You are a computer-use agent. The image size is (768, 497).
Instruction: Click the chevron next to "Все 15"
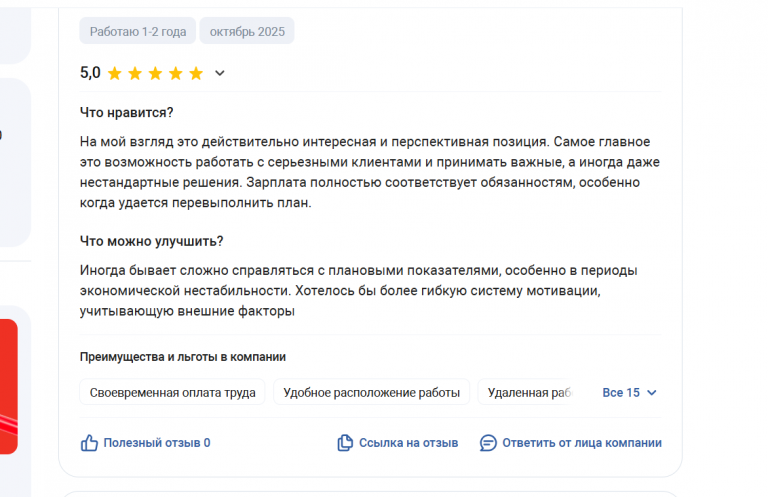coord(652,393)
